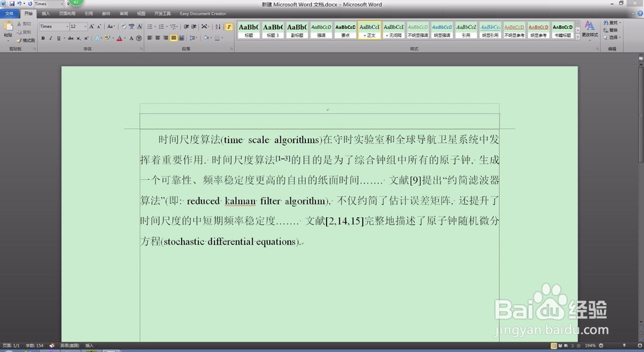The image size is (644, 352).
Task: Apply the 无间隔 no spacing style
Action: click(393, 30)
